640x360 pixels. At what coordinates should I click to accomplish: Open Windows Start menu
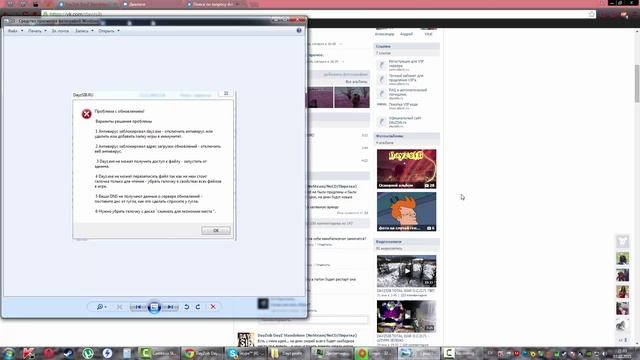click(x=9, y=353)
